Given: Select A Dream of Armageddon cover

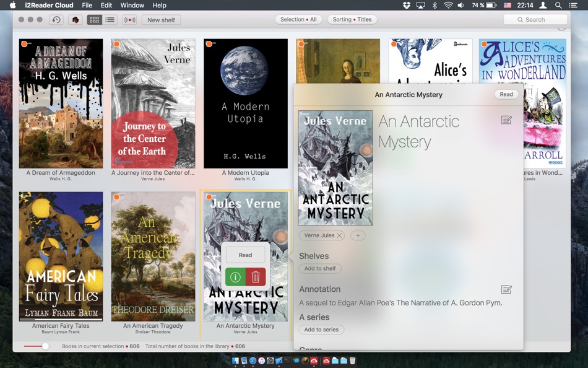Looking at the screenshot, I should [61, 103].
